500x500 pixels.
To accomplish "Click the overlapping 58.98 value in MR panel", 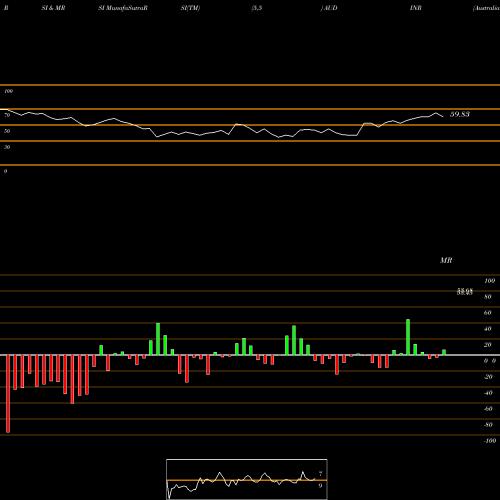I will click(x=465, y=292).
